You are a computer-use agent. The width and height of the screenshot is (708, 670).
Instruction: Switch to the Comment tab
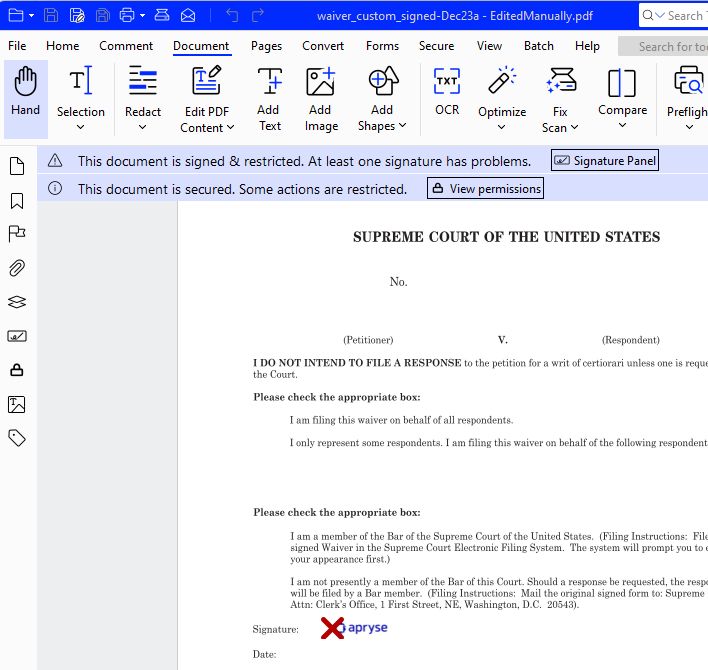pos(126,46)
